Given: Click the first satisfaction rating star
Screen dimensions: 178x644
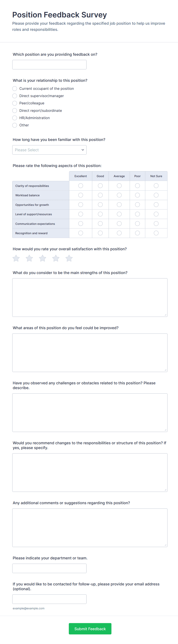Looking at the screenshot, I should 16,258.
